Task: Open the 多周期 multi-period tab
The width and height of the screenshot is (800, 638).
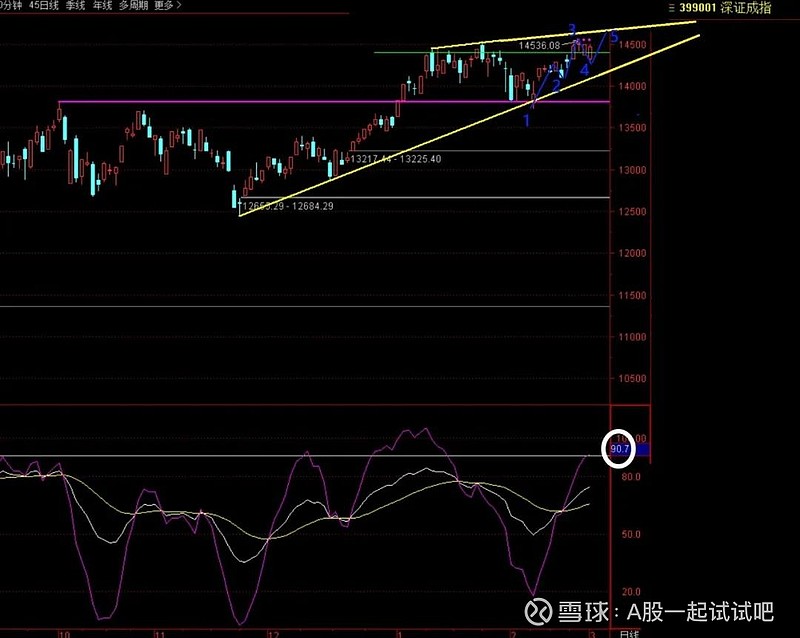Action: click(x=133, y=6)
